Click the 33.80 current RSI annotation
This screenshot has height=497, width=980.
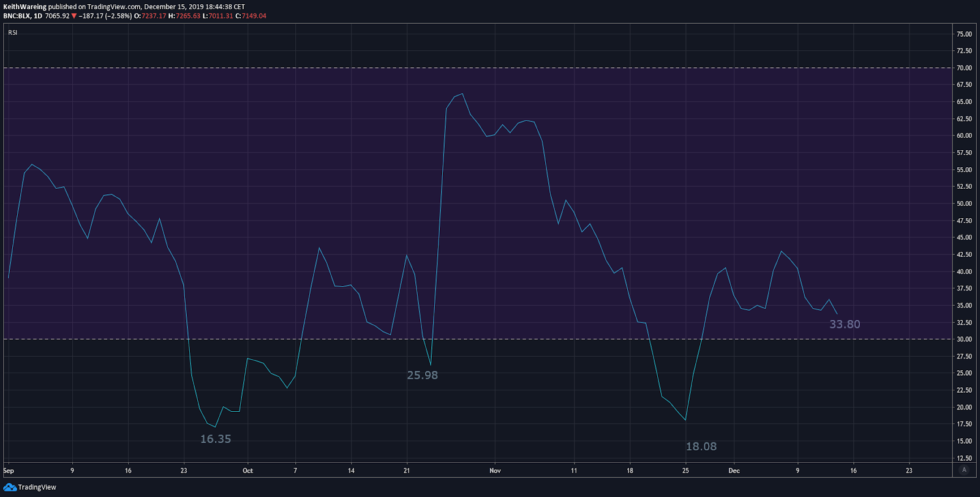pyautogui.click(x=845, y=324)
